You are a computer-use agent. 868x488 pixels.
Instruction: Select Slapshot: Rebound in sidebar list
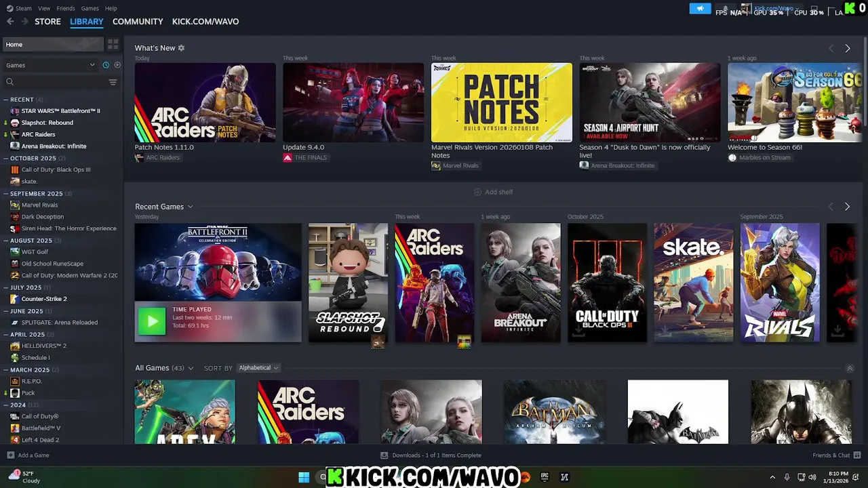pos(47,123)
